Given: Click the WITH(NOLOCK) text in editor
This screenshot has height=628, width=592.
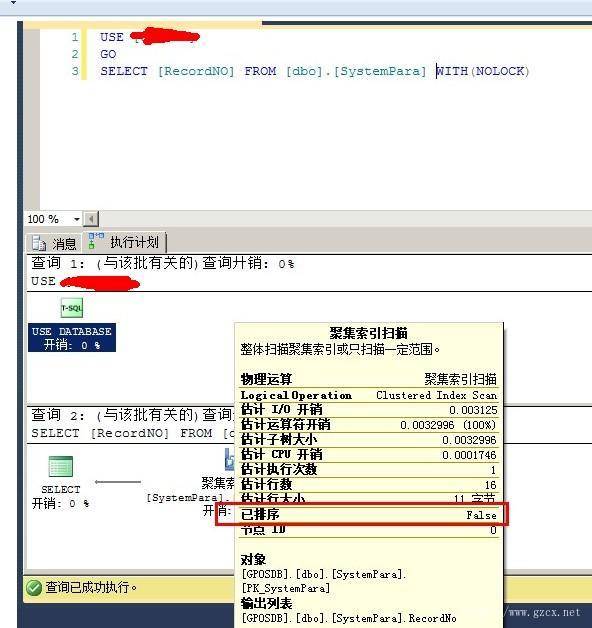Looking at the screenshot, I should pos(483,71).
